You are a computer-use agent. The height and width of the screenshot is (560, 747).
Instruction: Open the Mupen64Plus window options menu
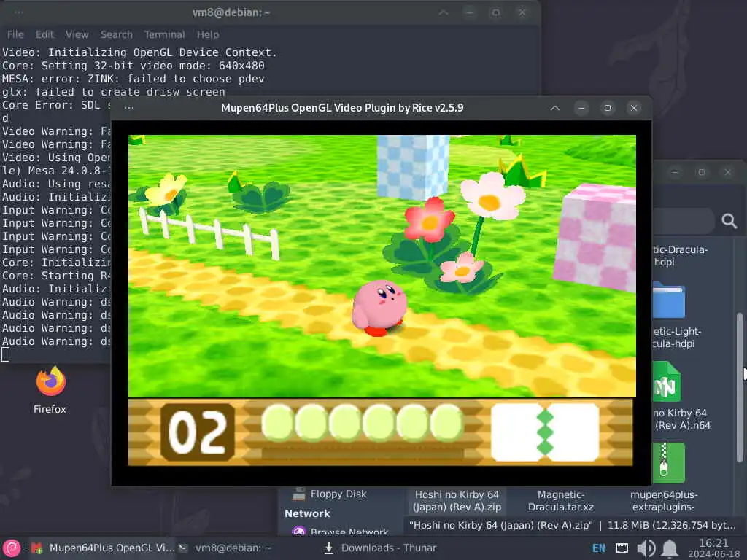(128, 108)
